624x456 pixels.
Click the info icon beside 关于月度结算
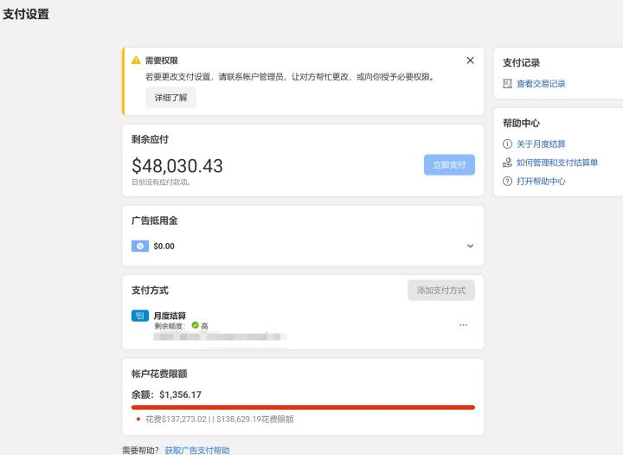(508, 144)
